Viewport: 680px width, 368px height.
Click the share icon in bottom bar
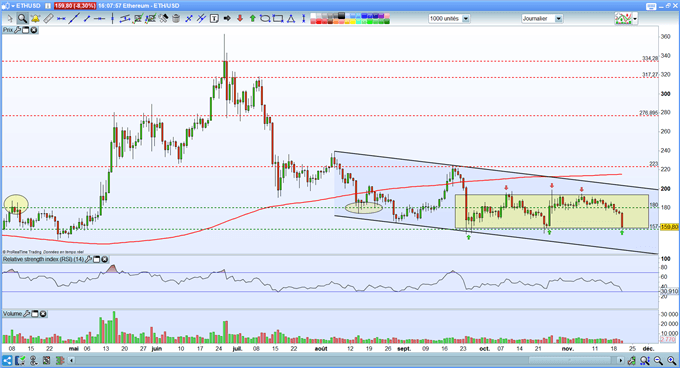7,360
